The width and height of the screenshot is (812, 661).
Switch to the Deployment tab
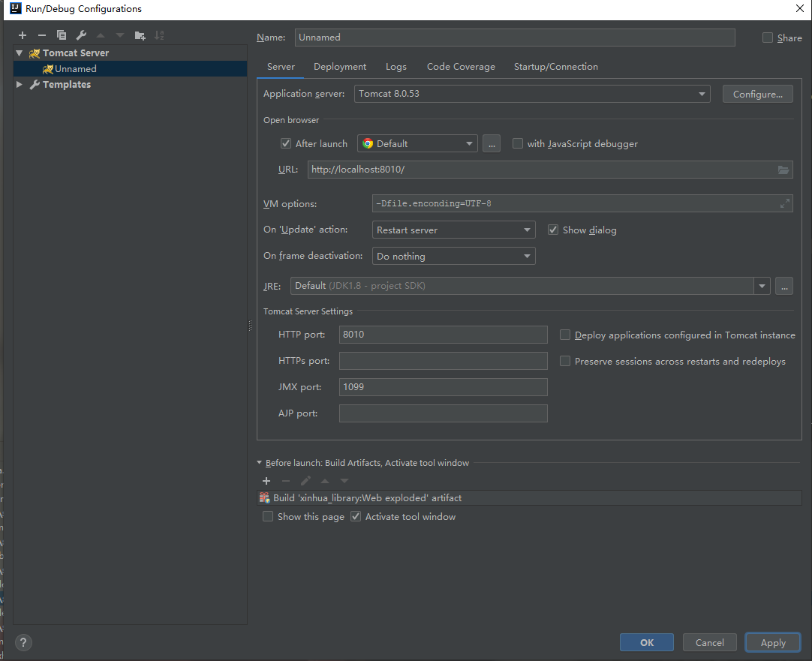[340, 67]
